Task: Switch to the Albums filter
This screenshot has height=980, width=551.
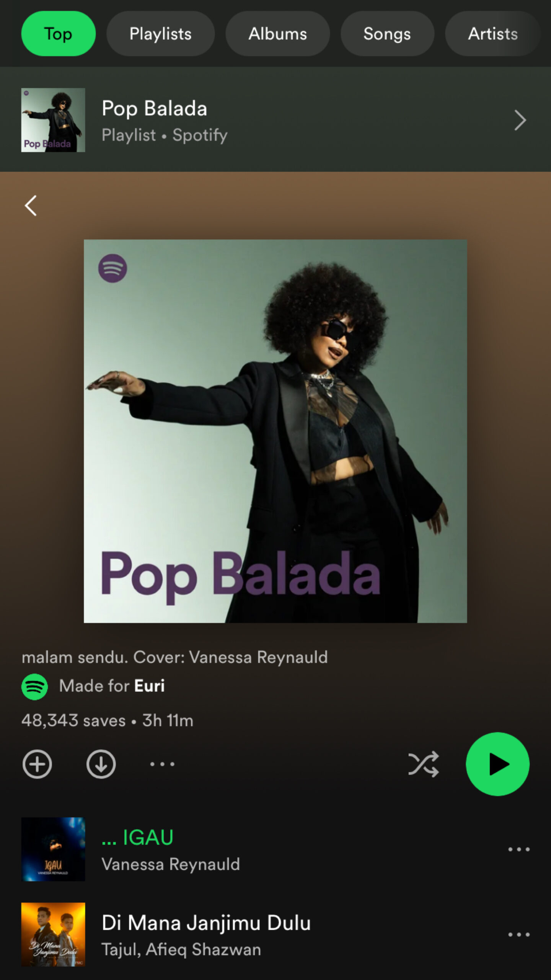Action: tap(277, 34)
